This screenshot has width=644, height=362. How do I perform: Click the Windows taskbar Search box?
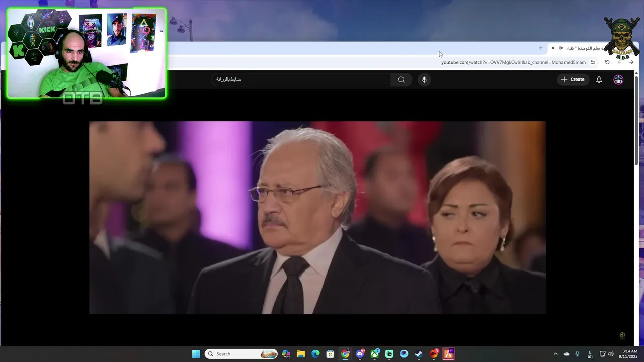(x=242, y=354)
